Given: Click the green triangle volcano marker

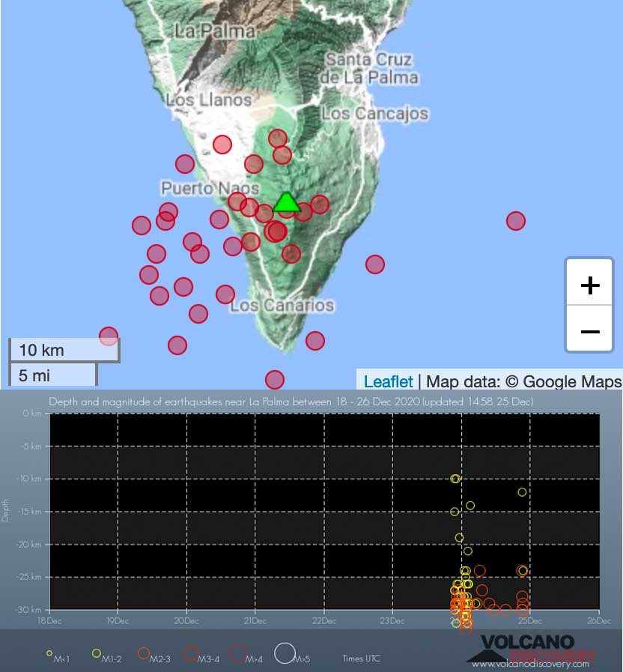Looking at the screenshot, I should 286,203.
